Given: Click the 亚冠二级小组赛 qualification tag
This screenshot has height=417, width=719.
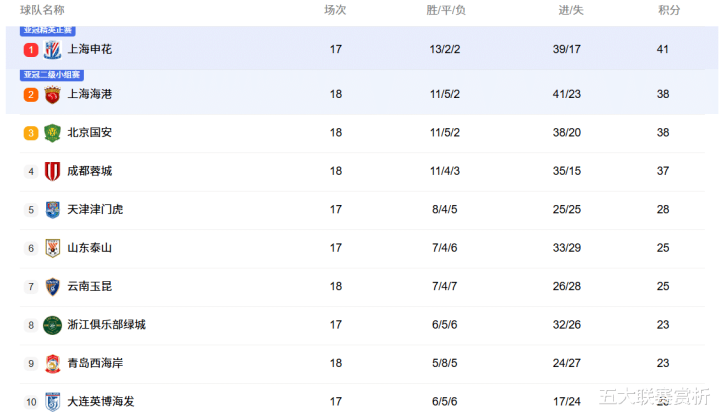Looking at the screenshot, I should pyautogui.click(x=52, y=75).
